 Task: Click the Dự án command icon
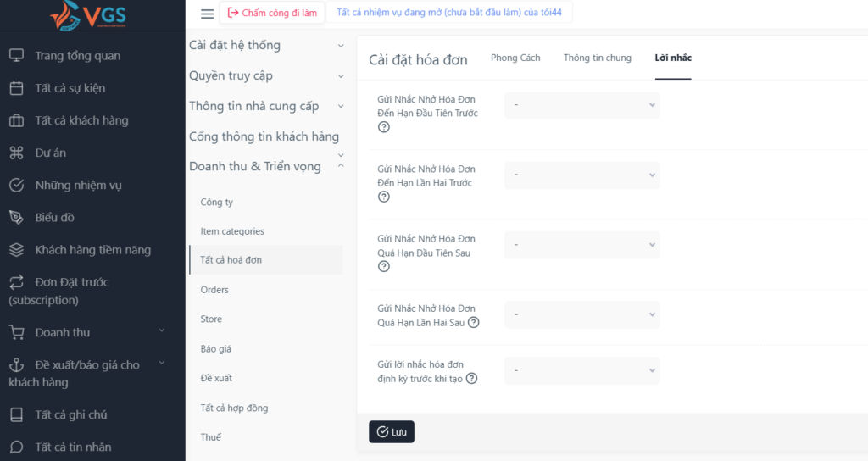click(17, 153)
